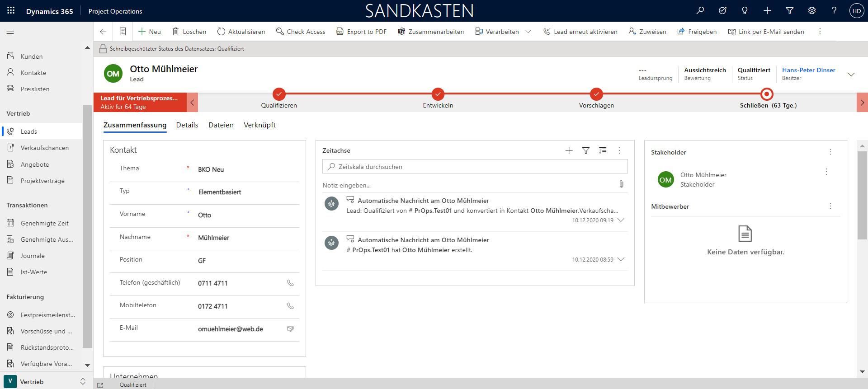
Task: Click Link per E-Mail senden
Action: [766, 32]
